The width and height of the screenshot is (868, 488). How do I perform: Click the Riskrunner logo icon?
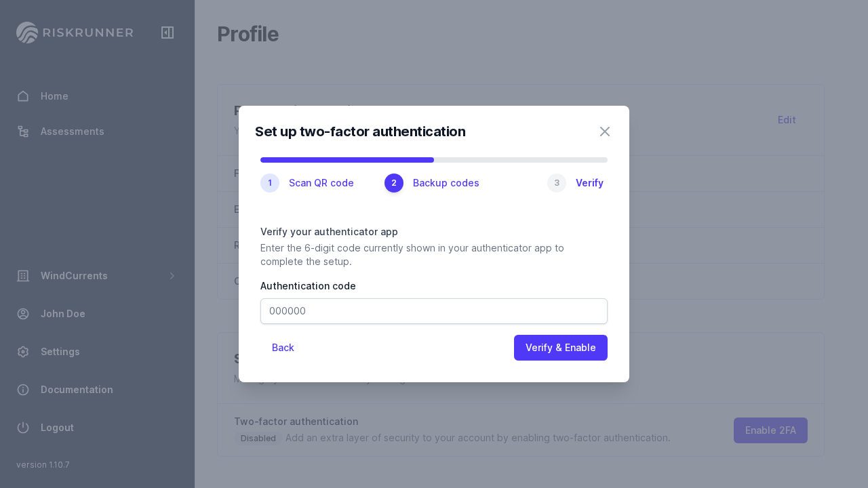(x=27, y=33)
